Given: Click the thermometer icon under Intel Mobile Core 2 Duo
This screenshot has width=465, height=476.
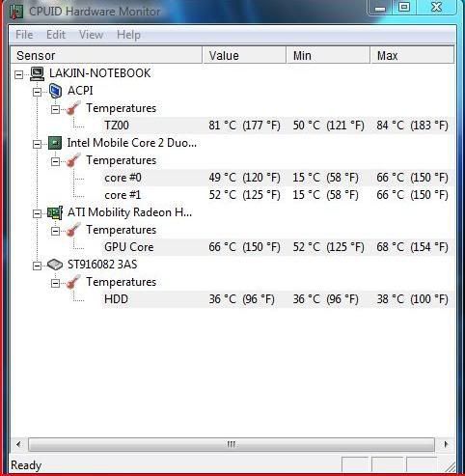Looking at the screenshot, I should (x=73, y=160).
